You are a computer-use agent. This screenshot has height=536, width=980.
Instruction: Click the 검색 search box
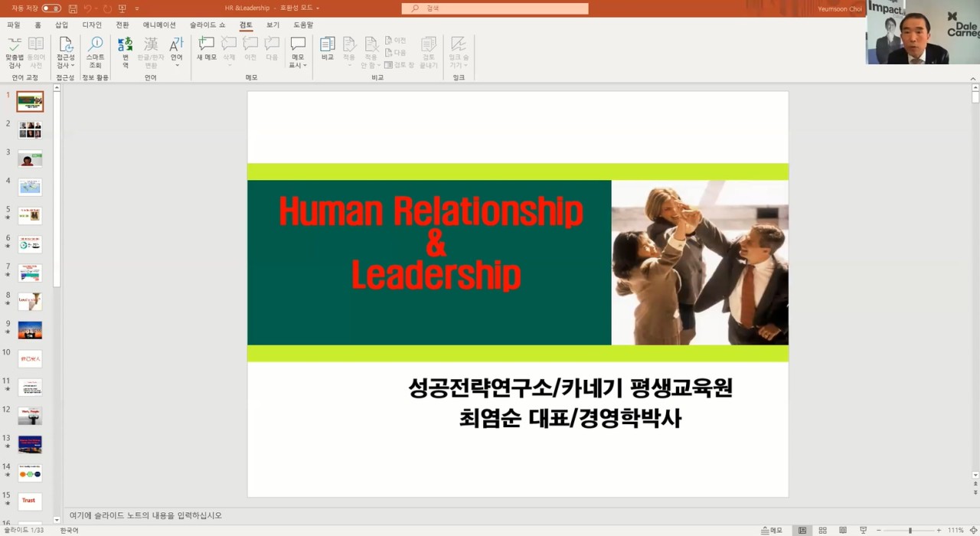click(x=495, y=8)
